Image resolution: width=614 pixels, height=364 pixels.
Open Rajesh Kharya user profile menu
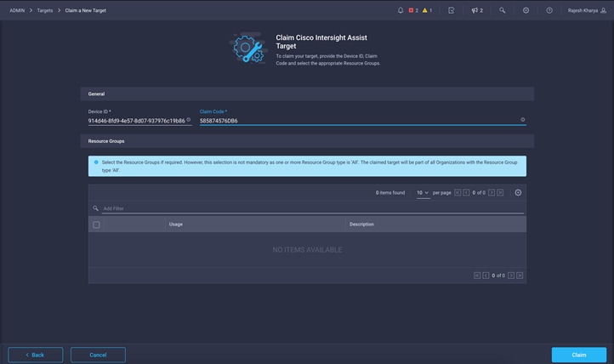(x=587, y=10)
